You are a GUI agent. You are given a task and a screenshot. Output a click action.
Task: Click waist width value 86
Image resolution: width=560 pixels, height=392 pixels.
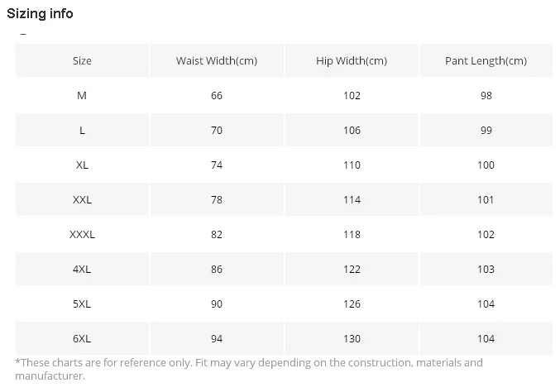(217, 269)
